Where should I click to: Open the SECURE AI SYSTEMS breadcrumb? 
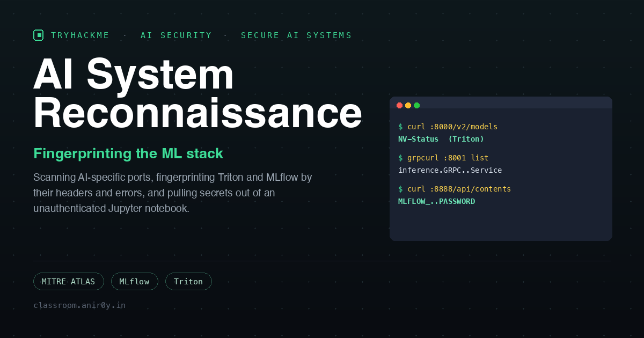pyautogui.click(x=296, y=35)
